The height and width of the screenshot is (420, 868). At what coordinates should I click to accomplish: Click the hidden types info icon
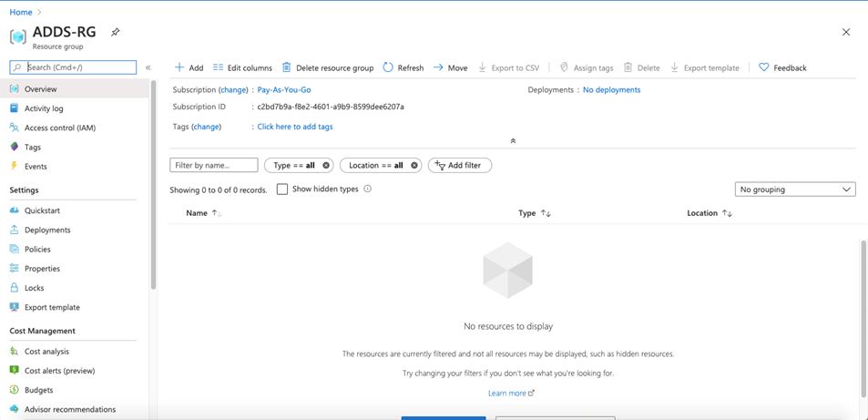[x=368, y=189]
